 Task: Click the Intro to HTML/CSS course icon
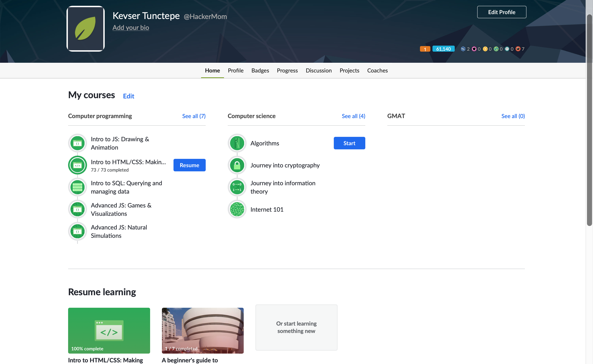pos(77,165)
